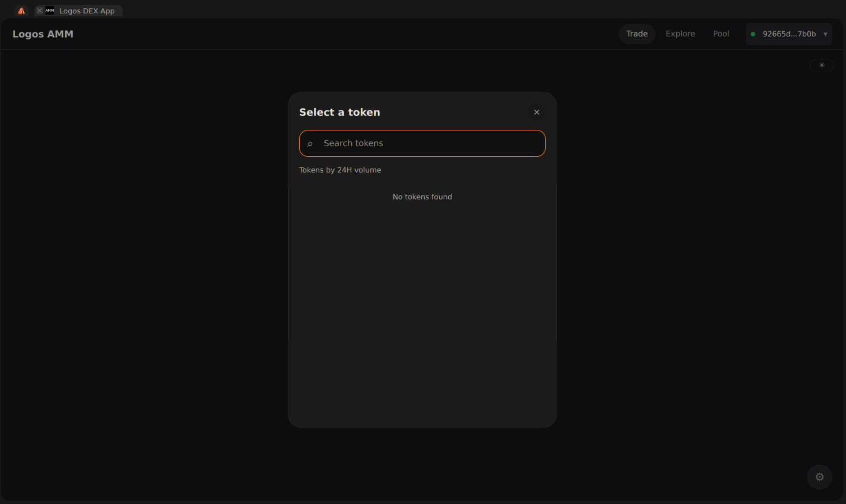This screenshot has width=846, height=504.
Task: Click the "No tokens found" message
Action: pos(422,197)
